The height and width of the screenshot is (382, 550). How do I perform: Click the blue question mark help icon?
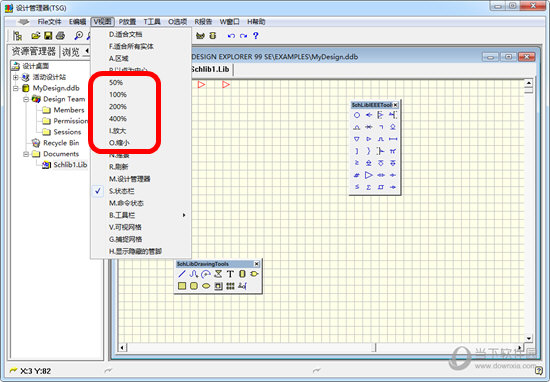(256, 35)
